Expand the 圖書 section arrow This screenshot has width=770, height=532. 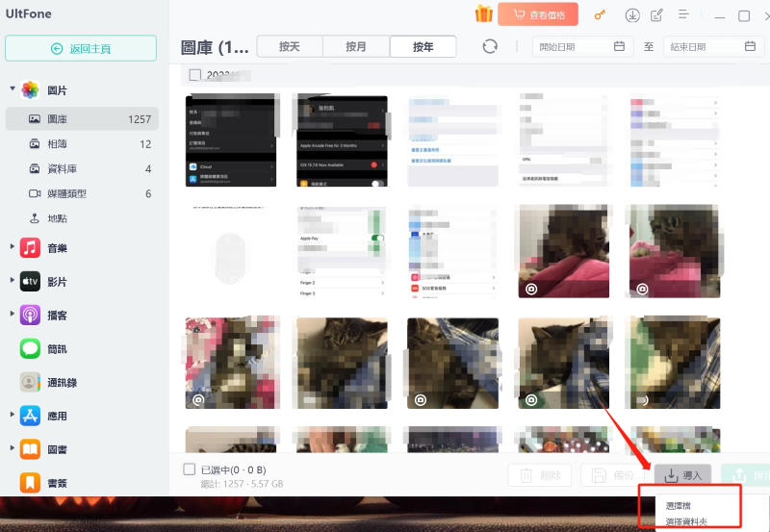pos(13,447)
